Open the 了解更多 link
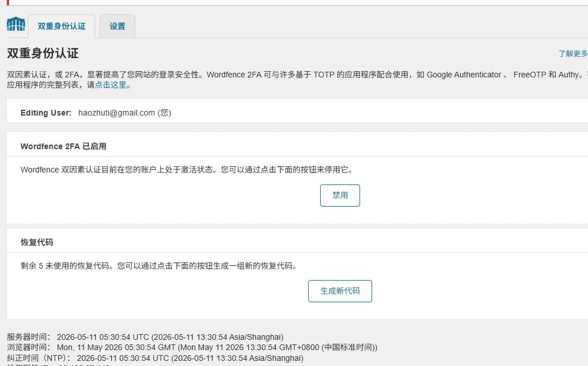The image size is (588, 366). point(573,54)
